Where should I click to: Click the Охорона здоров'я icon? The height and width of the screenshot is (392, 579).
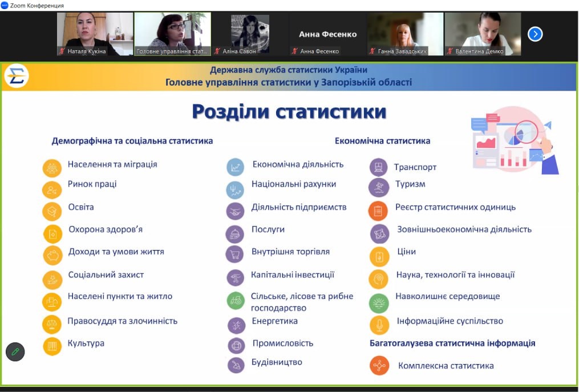click(53, 234)
